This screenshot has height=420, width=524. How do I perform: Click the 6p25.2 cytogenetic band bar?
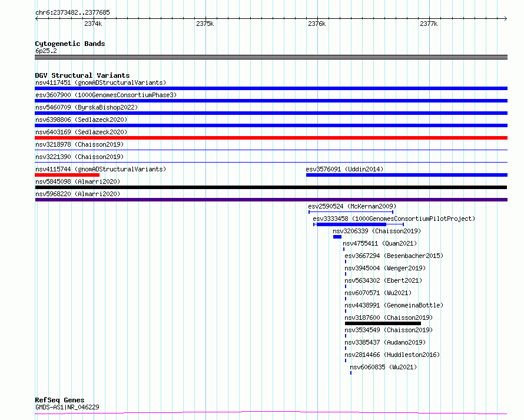(271, 57)
